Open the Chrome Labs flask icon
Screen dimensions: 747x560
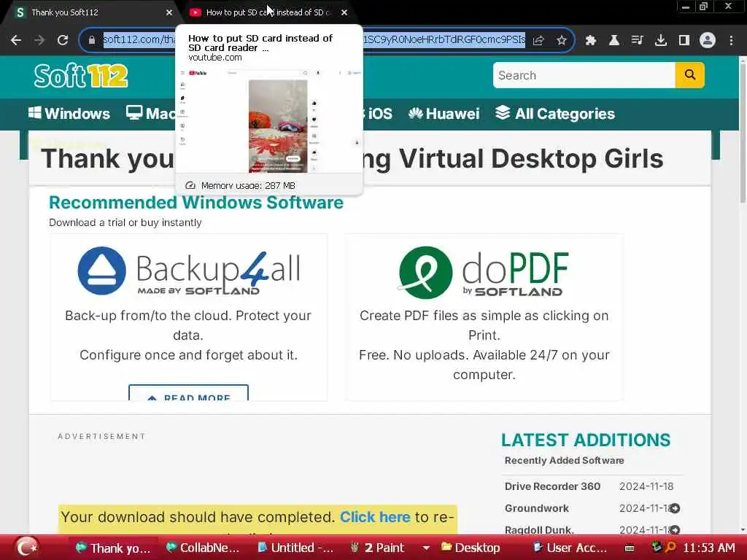[614, 40]
